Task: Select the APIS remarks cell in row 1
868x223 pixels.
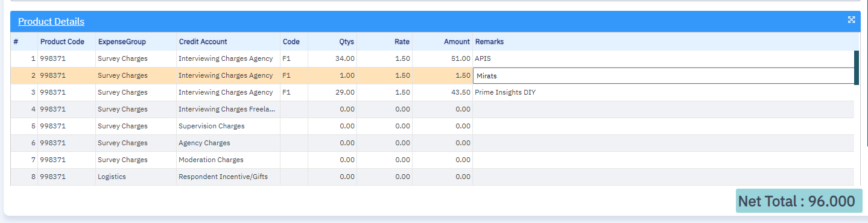Action: pos(664,59)
